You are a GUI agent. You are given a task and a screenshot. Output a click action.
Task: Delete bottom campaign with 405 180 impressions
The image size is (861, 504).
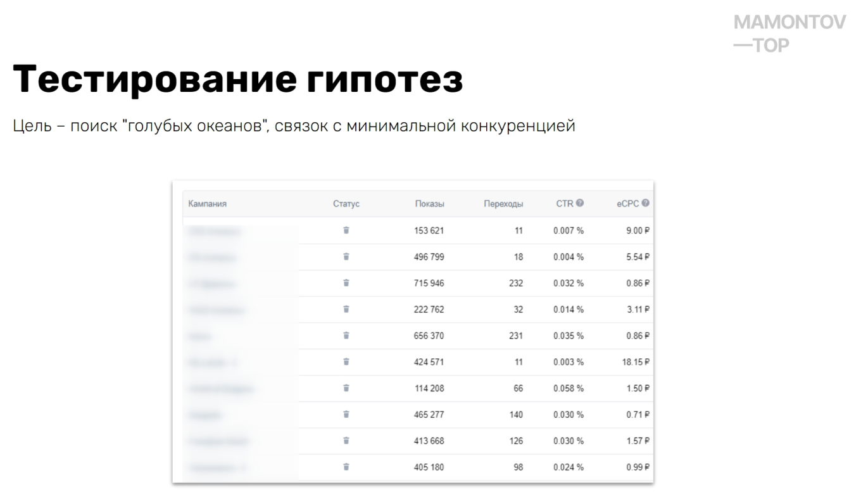pyautogui.click(x=346, y=467)
